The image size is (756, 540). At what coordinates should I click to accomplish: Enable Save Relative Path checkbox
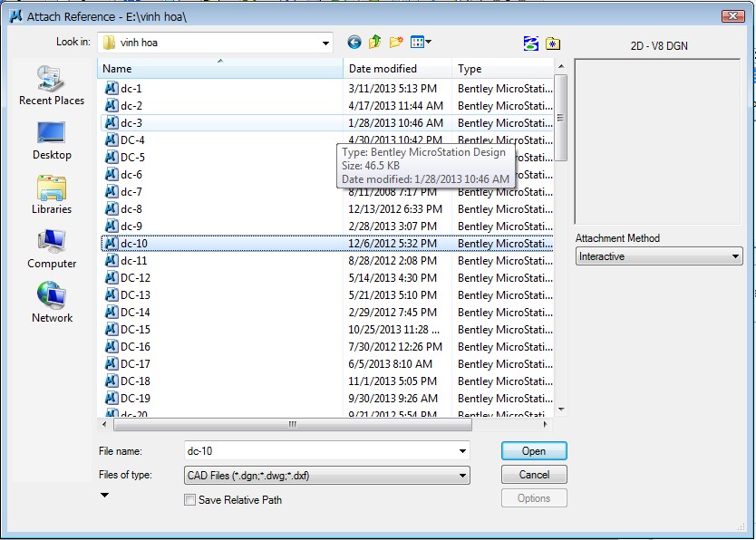coord(189,499)
